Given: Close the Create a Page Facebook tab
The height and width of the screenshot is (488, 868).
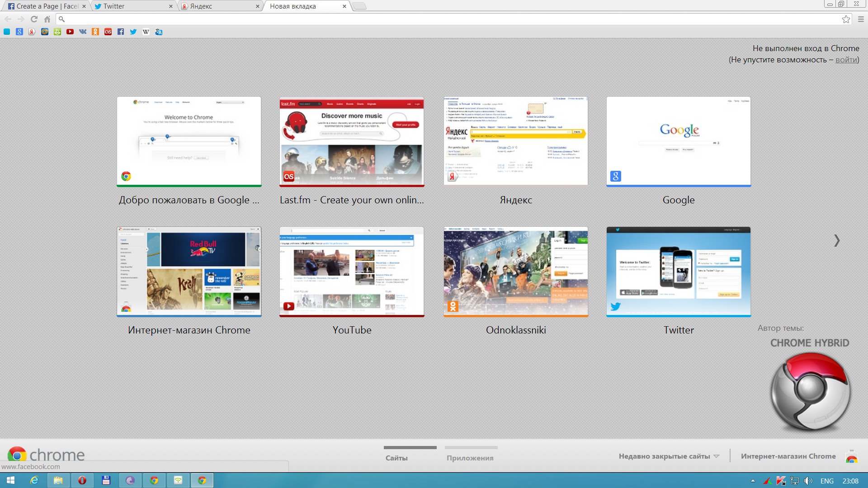Looking at the screenshot, I should 84,6.
